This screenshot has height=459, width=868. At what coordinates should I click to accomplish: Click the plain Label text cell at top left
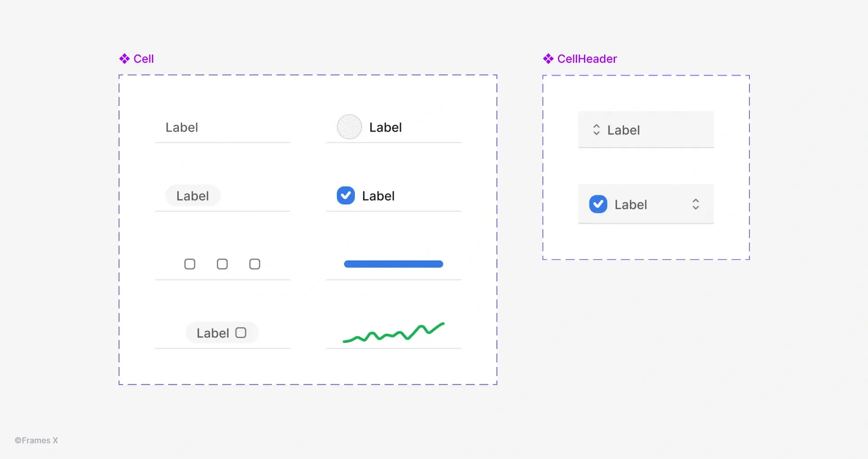(x=182, y=127)
